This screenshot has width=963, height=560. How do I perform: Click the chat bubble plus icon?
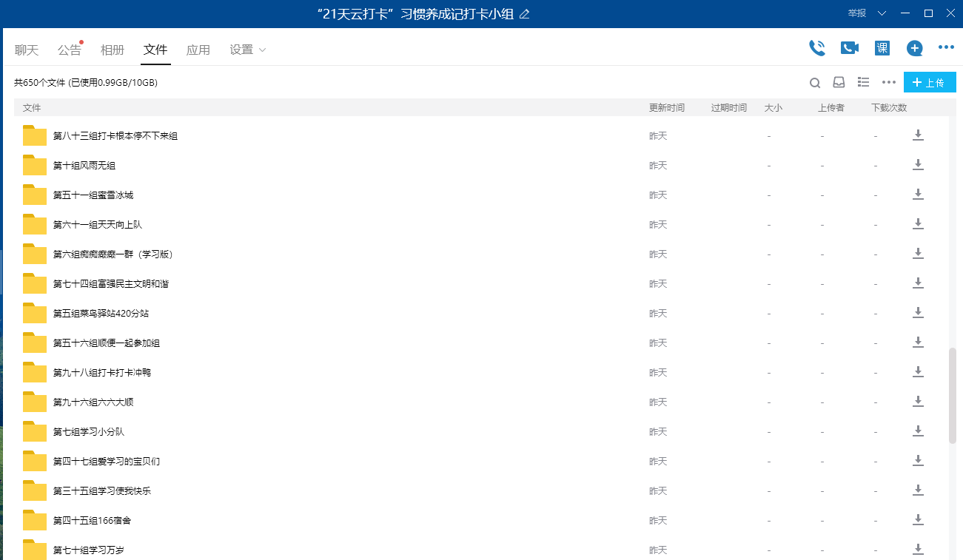[x=915, y=48]
